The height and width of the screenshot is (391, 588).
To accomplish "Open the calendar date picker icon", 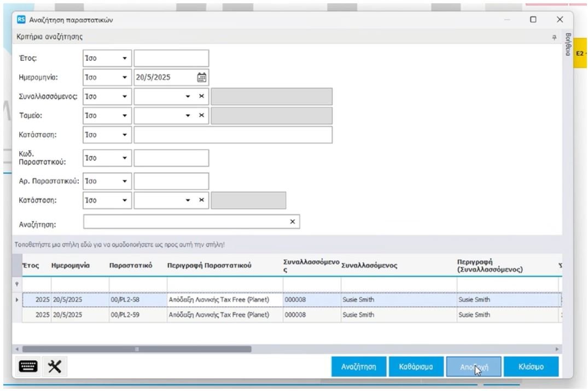I will click(x=201, y=77).
